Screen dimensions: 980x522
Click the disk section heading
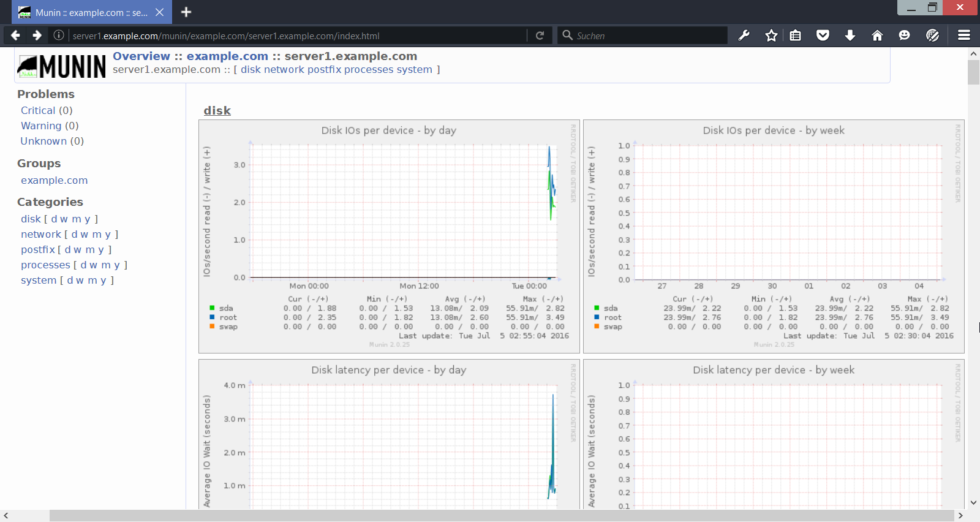pos(217,110)
